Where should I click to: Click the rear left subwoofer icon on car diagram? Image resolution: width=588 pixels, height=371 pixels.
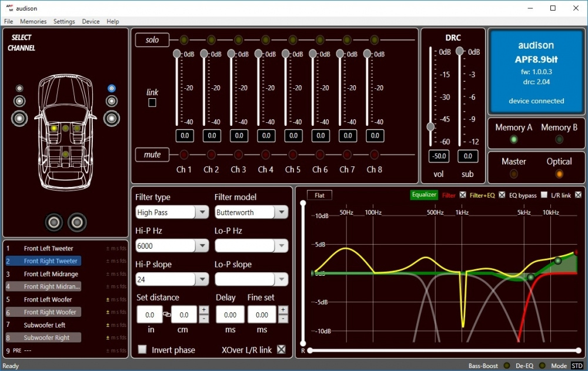54,223
